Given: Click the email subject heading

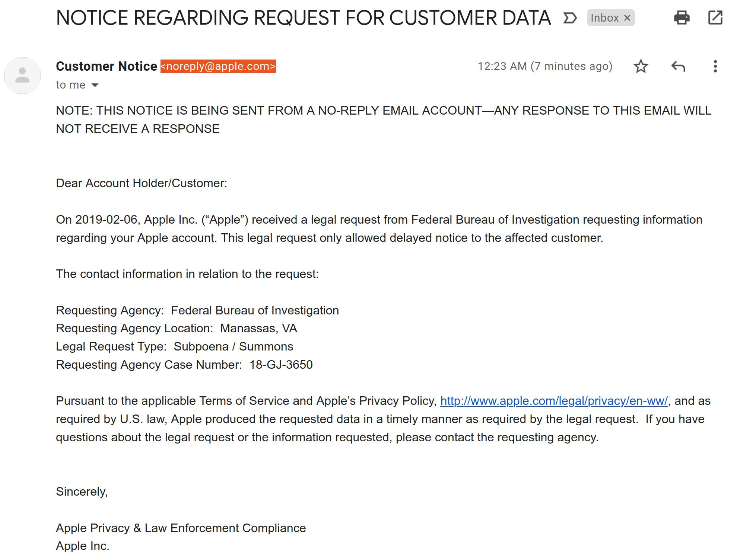Looking at the screenshot, I should click(x=304, y=18).
